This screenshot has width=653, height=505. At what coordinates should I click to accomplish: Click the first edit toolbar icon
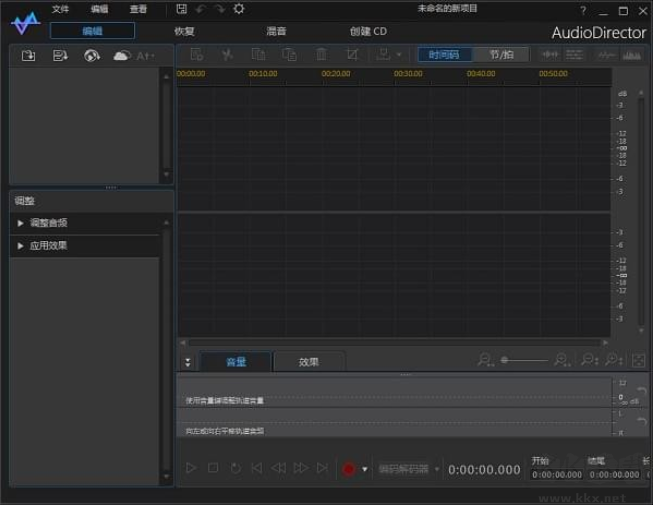coord(196,55)
